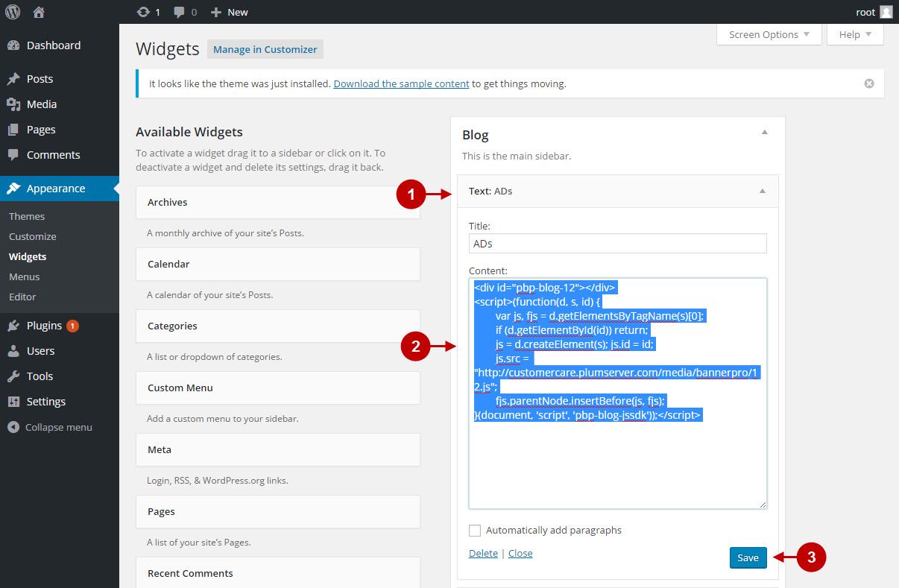Click the Appearance paintbrush icon
This screenshot has width=899, height=588.
(13, 189)
